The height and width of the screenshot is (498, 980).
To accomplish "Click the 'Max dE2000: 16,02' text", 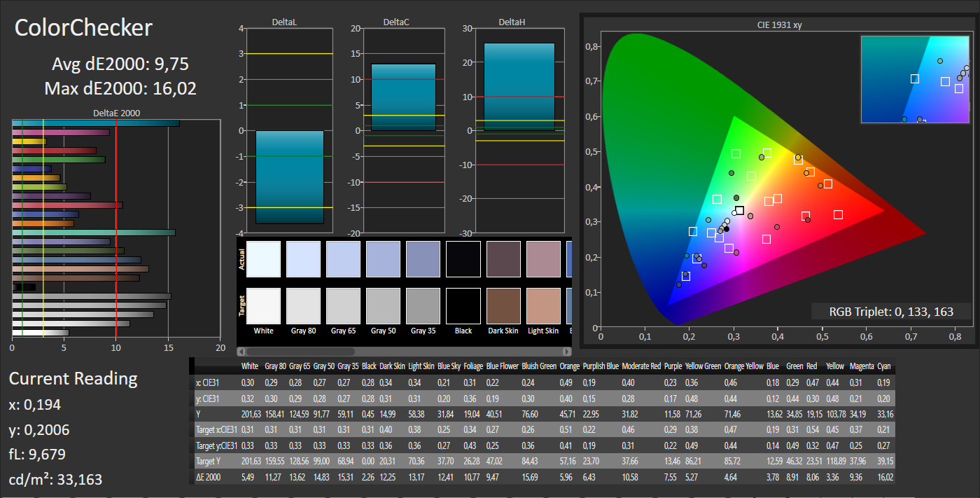I will coord(120,88).
